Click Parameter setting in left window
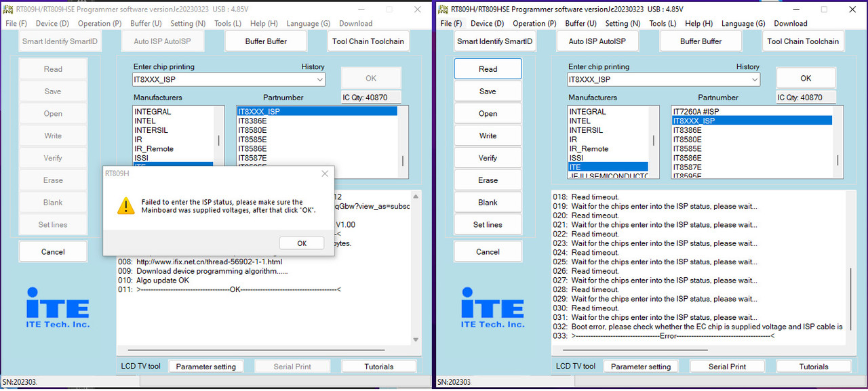This screenshot has width=868, height=391. tap(206, 367)
